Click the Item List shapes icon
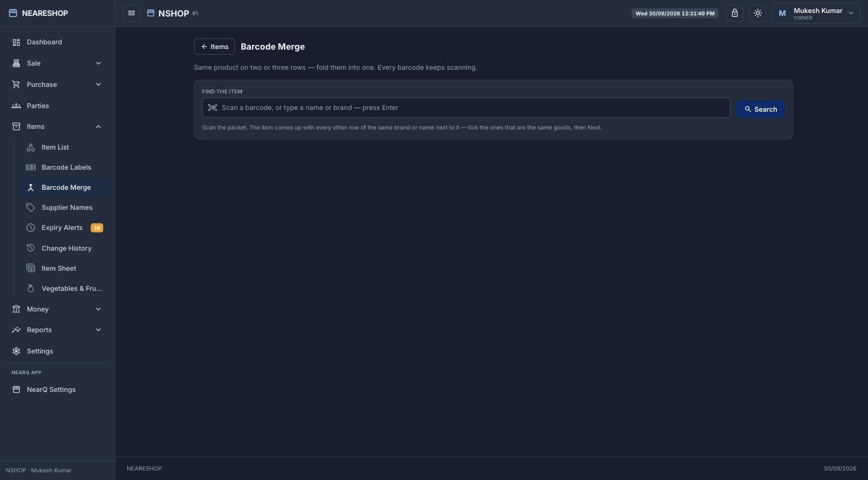868x480 pixels. [31, 147]
